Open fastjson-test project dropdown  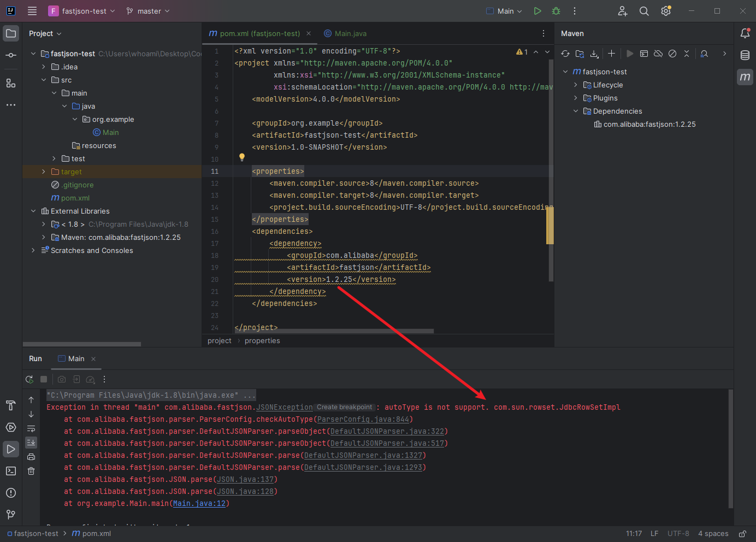82,11
